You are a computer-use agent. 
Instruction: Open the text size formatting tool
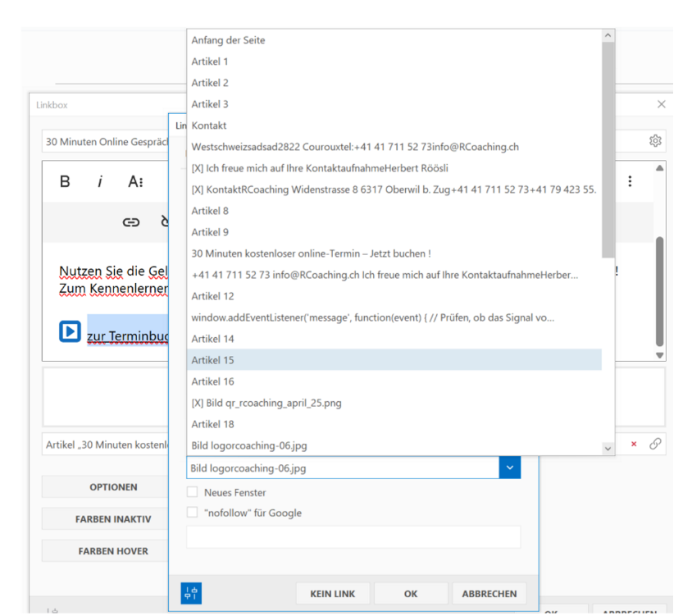point(135,181)
